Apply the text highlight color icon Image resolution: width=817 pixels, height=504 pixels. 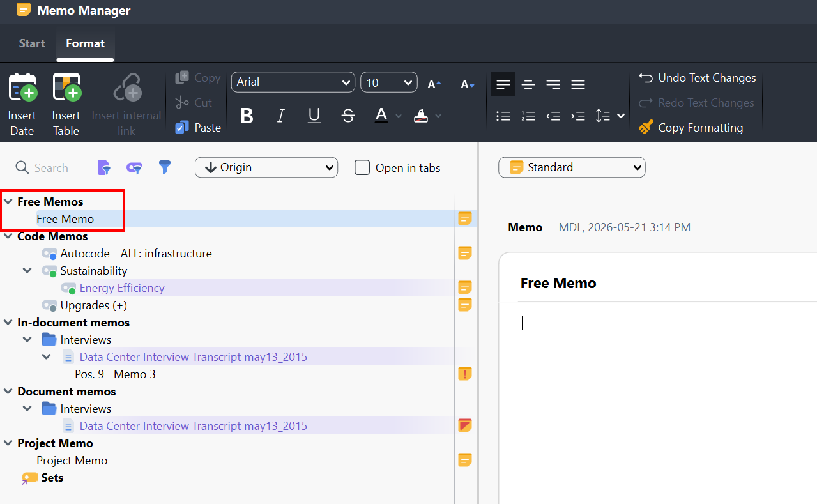[x=421, y=116]
